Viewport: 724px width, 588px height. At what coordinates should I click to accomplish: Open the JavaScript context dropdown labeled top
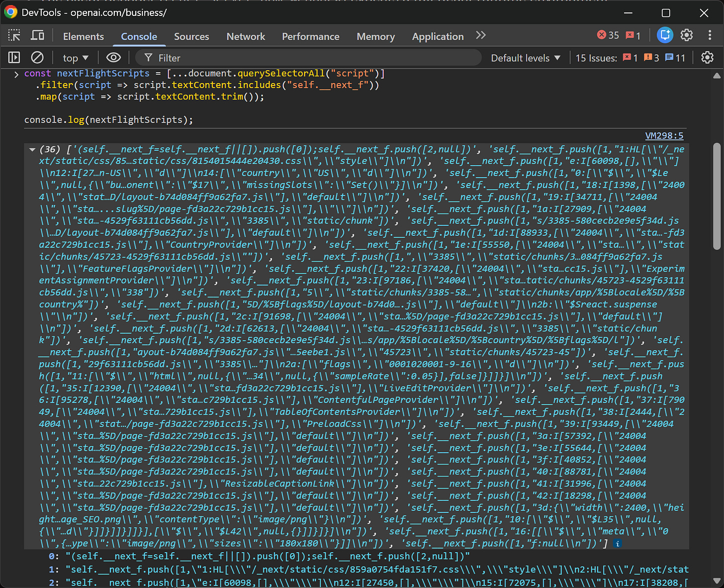click(75, 57)
